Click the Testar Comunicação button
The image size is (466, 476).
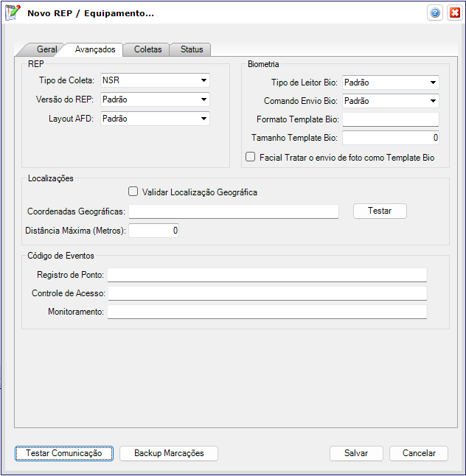[64, 453]
